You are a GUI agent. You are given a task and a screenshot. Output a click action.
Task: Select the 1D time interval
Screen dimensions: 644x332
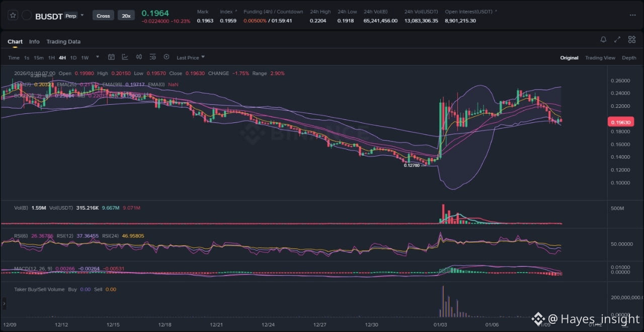(73, 58)
